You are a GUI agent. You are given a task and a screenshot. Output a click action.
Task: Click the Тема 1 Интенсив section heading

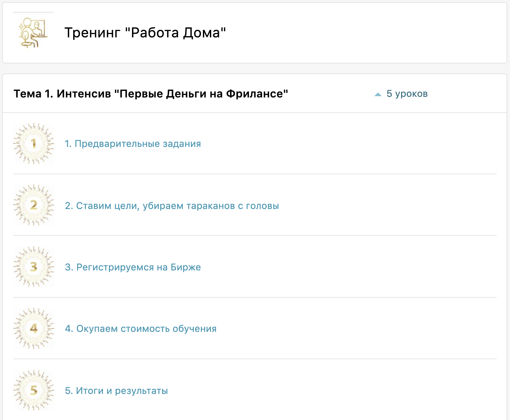[x=151, y=94]
